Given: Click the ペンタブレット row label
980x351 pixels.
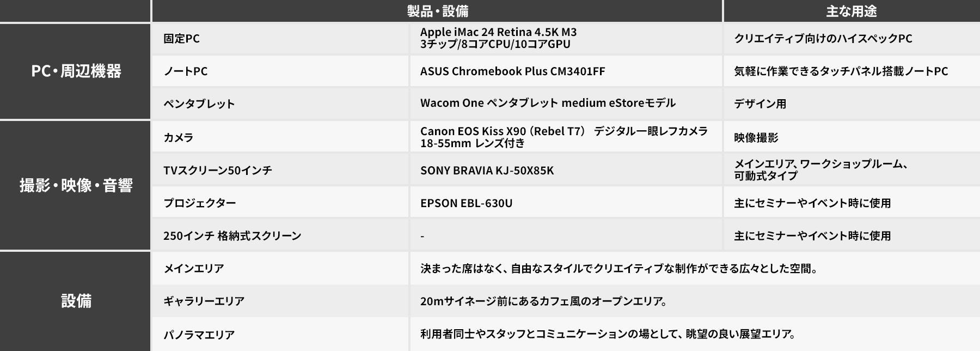Looking at the screenshot, I should pos(199,104).
